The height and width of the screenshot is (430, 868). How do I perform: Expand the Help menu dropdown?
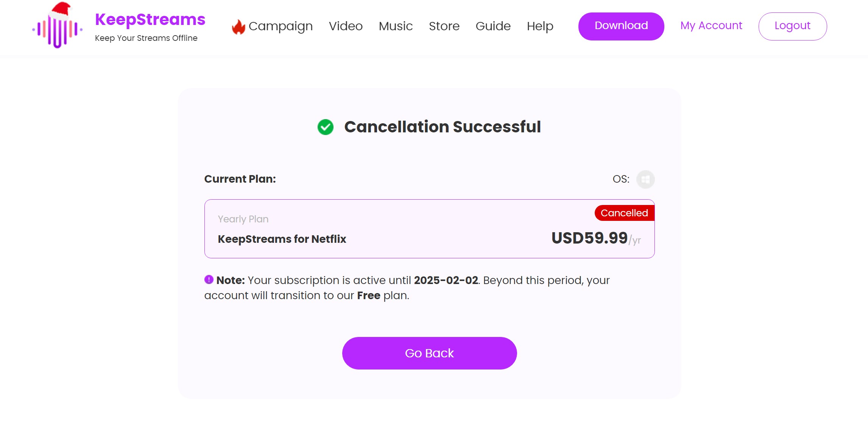(x=540, y=25)
